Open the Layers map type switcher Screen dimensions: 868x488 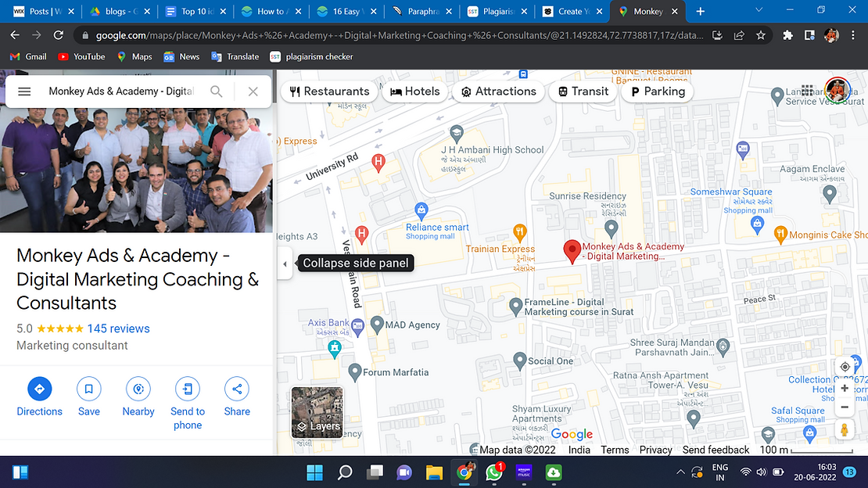coord(317,411)
